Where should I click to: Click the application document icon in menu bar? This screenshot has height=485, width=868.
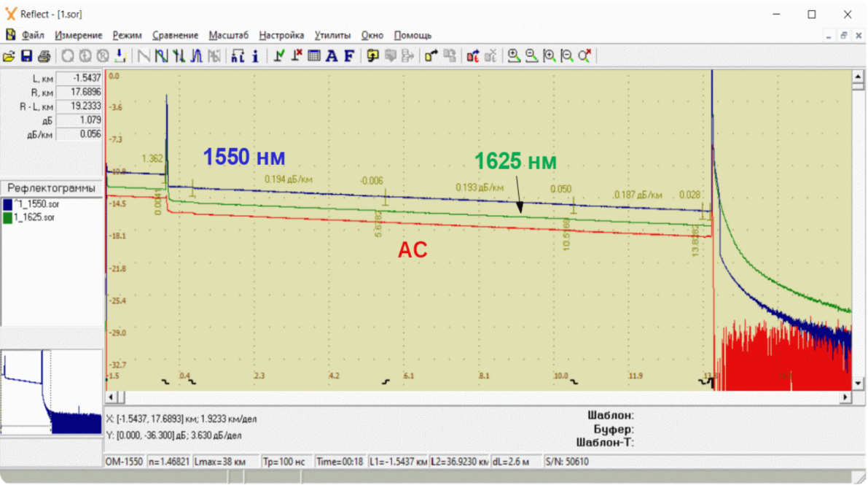tap(10, 35)
